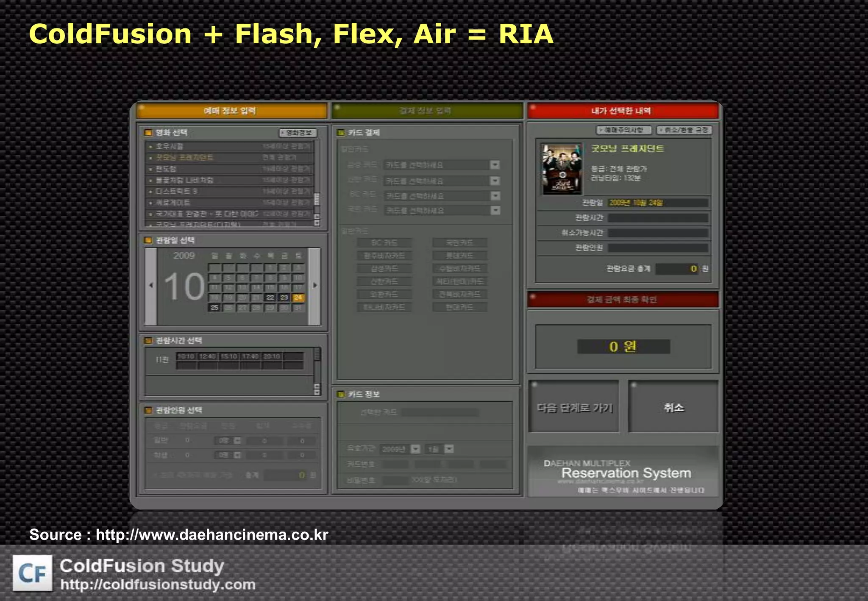
Task: Open the coldfusionstudy.com footer link
Action: click(x=158, y=585)
